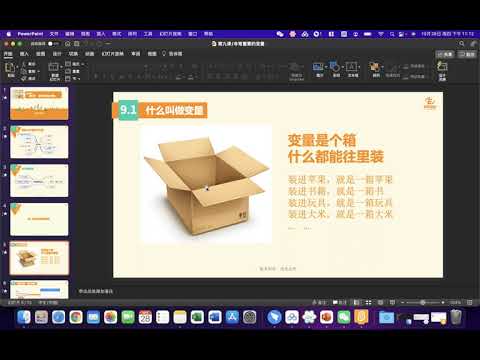Expand the Picture dropdown arrow
The height and width of the screenshot is (360, 480).
(326, 67)
